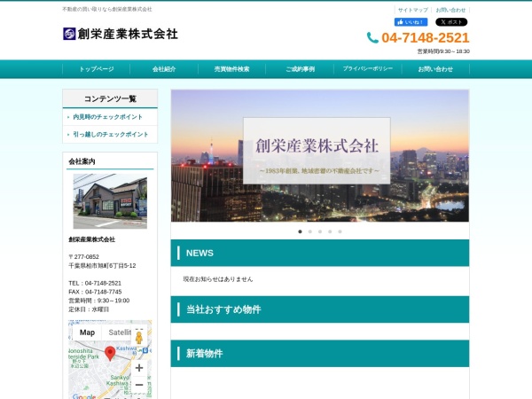Select the second slideshow dot indicator

click(309, 231)
